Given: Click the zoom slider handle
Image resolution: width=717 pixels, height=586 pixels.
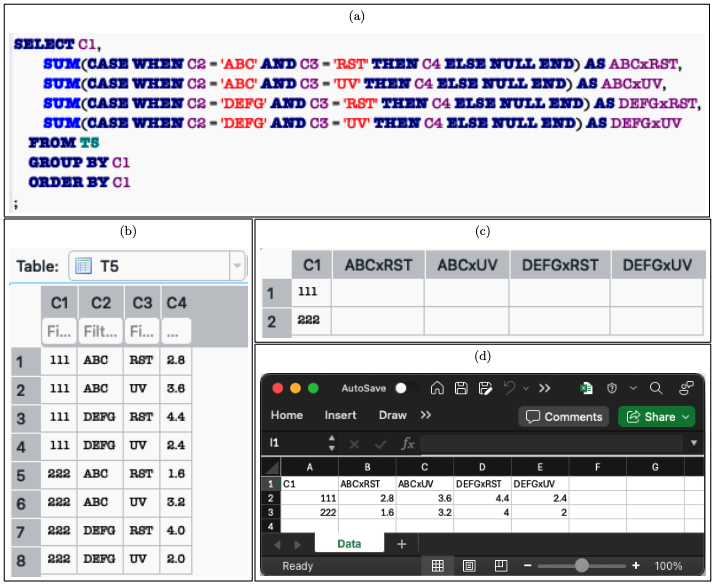Looking at the screenshot, I should (582, 565).
